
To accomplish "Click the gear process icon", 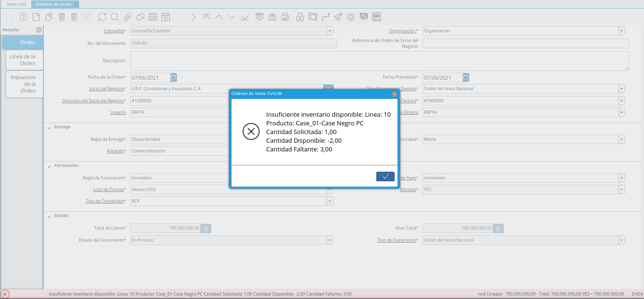I will (x=351, y=17).
